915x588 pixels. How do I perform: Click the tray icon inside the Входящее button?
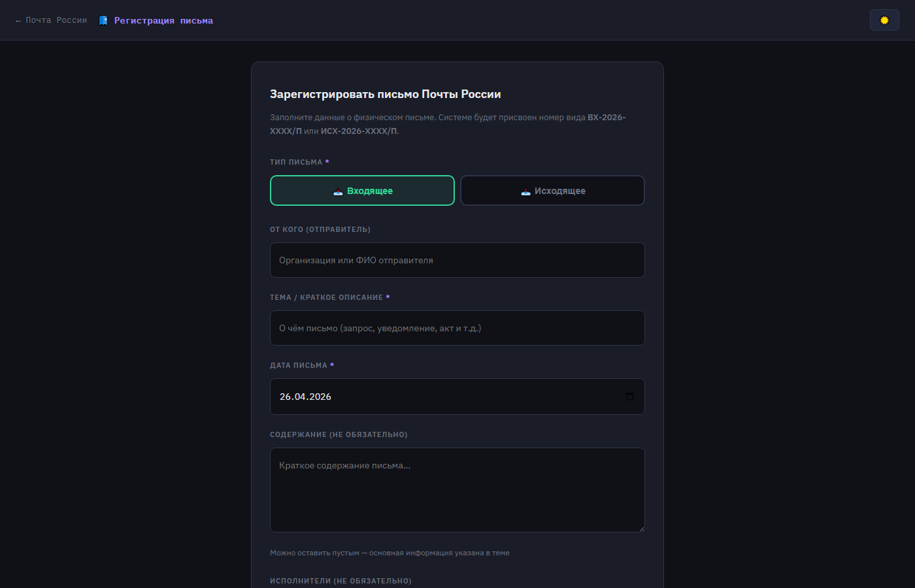click(338, 191)
